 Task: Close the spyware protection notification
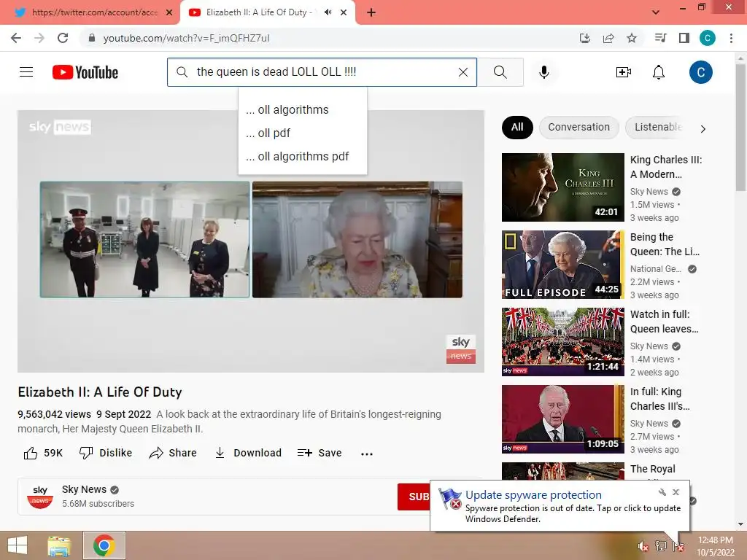coord(676,492)
